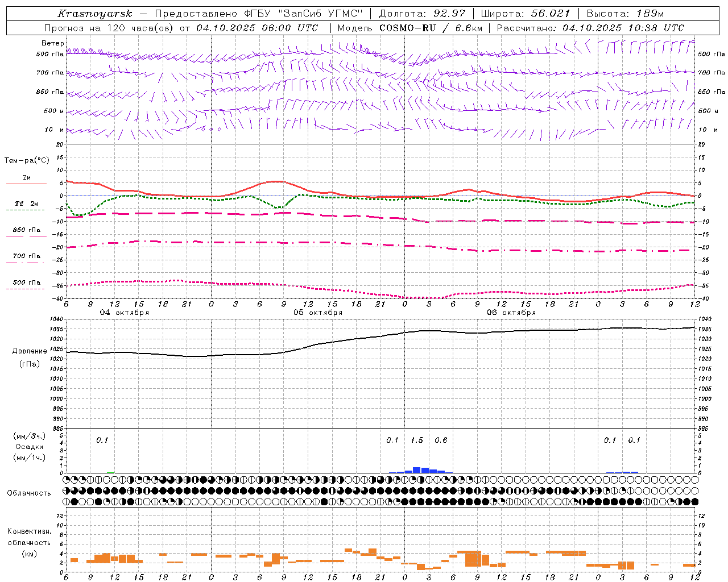Click the 'Облачность' cloud cover label
The image size is (728, 582).
coord(29,493)
